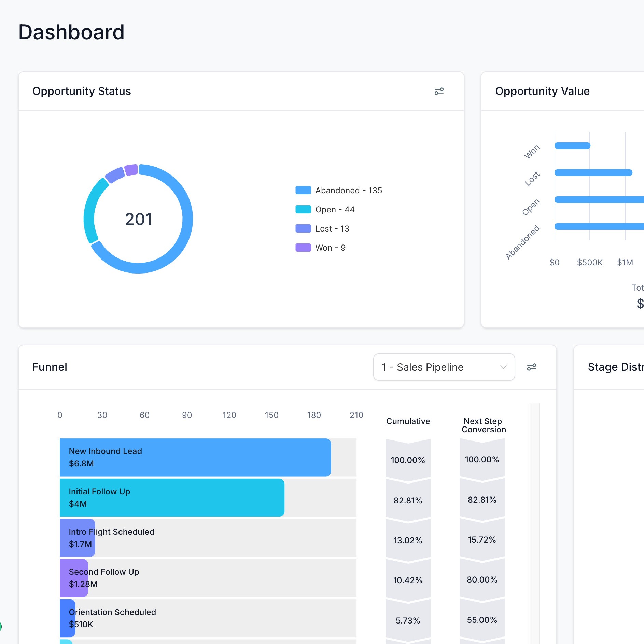644x644 pixels.
Task: Open filter options on the Funnel panel
Action: [x=532, y=367]
